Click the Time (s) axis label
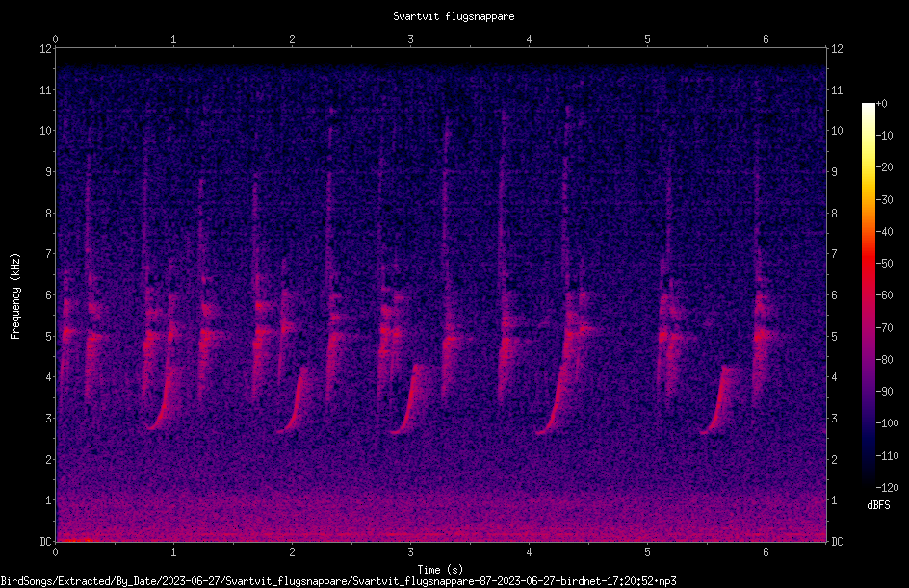 [440, 570]
